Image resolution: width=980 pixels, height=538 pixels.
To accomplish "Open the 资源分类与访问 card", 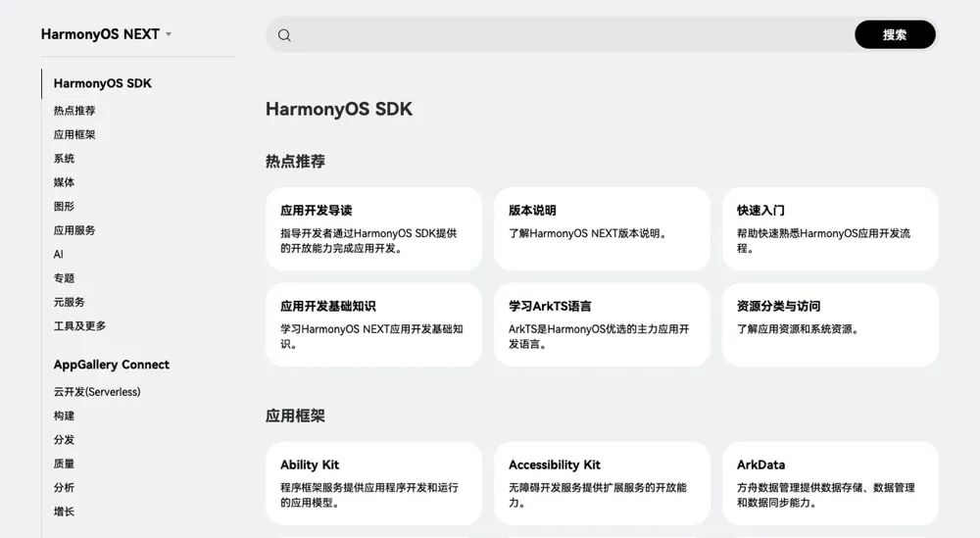I will point(830,324).
